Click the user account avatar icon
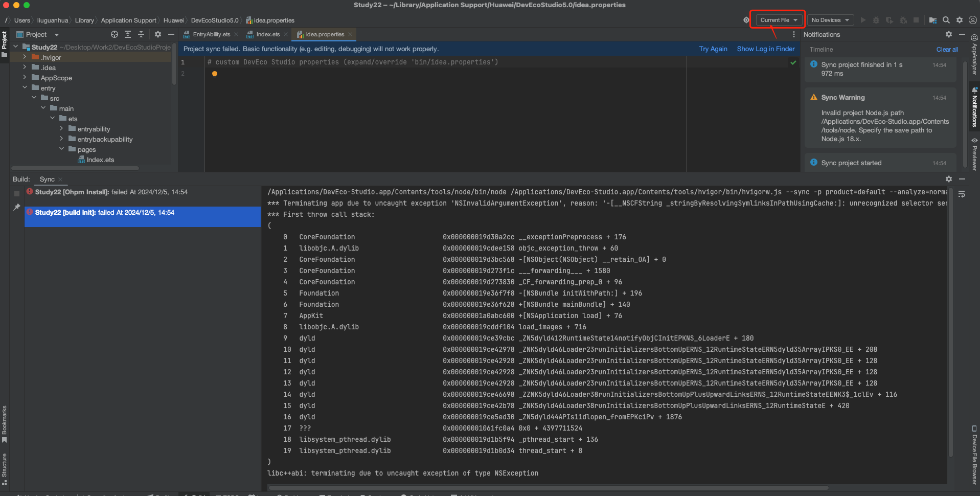980x496 pixels. [973, 20]
